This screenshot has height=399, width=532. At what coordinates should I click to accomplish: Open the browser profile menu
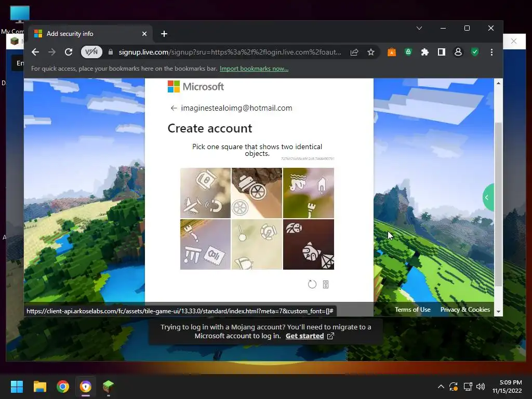(458, 52)
